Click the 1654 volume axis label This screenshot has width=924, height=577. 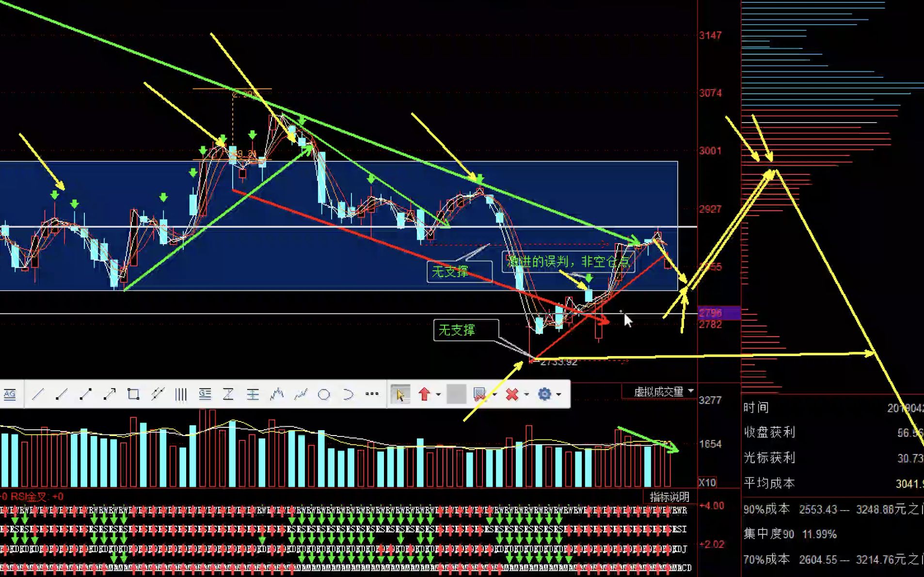710,444
